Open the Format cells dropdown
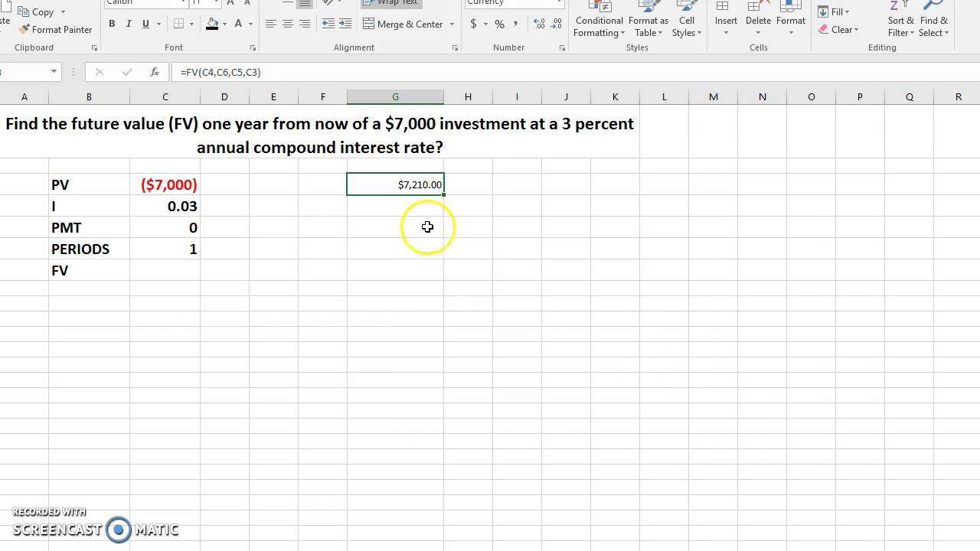Screen dimensions: 980x551 pos(790,19)
